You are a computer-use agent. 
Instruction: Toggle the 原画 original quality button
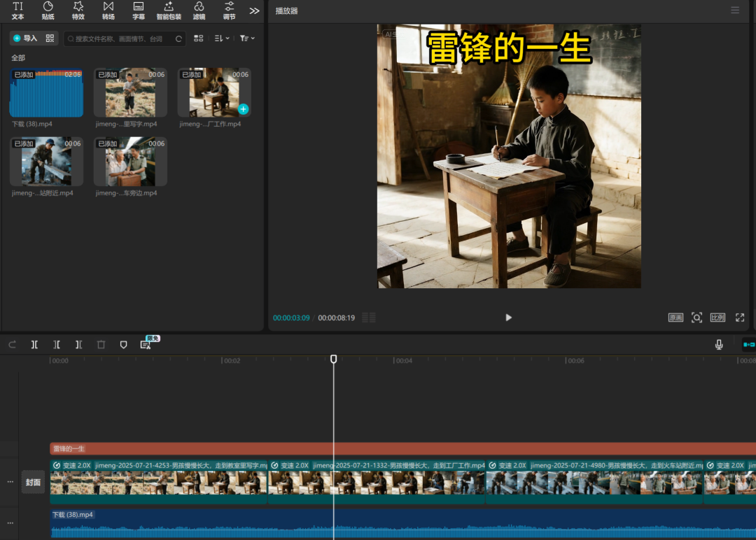(675, 318)
